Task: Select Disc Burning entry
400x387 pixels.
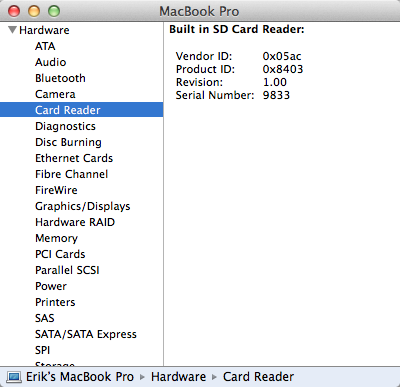Action: 68,142
